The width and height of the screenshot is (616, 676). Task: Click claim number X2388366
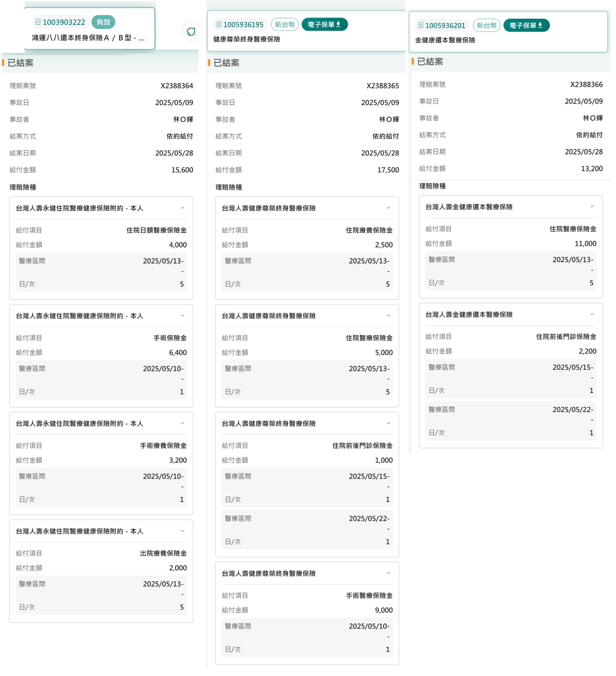coord(587,84)
